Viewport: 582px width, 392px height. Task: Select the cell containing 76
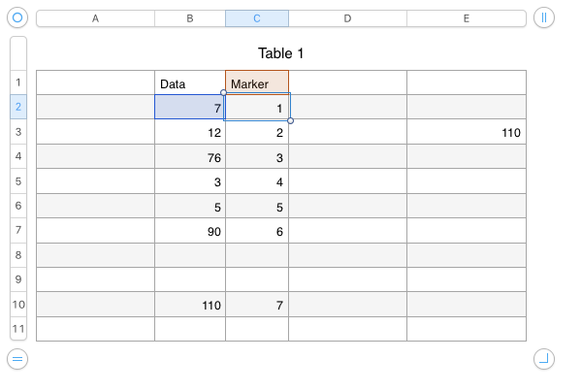[x=190, y=157]
